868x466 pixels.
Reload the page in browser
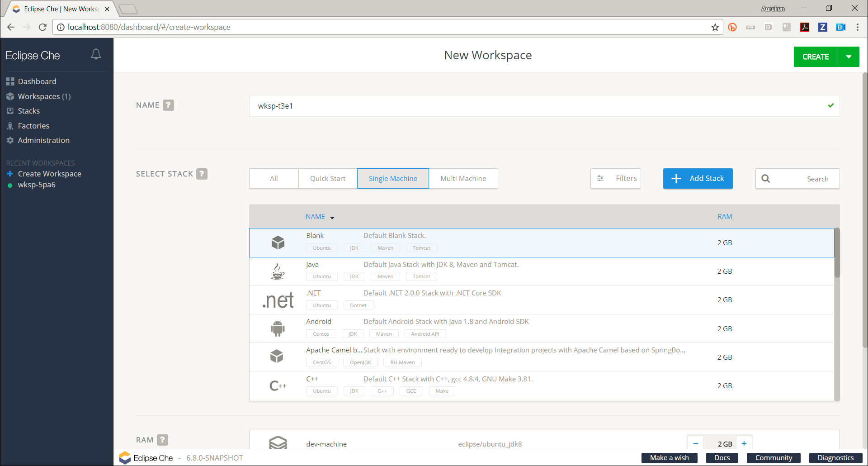pyautogui.click(x=42, y=27)
